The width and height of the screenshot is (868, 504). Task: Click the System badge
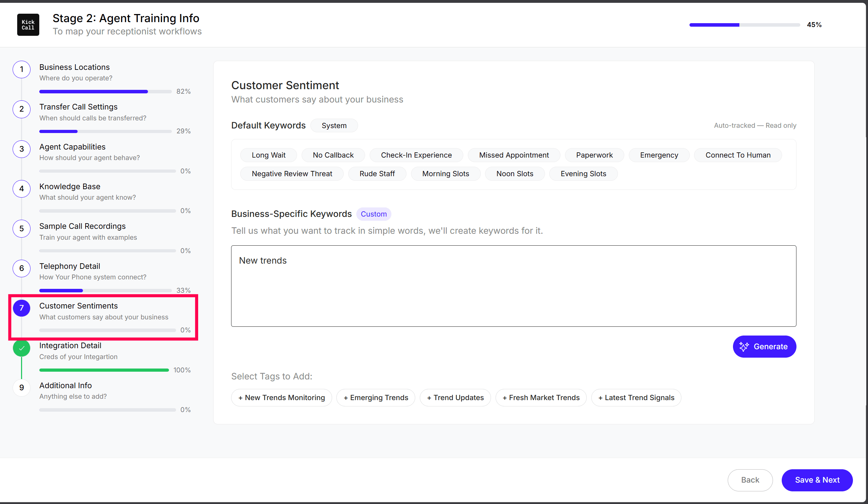click(334, 126)
